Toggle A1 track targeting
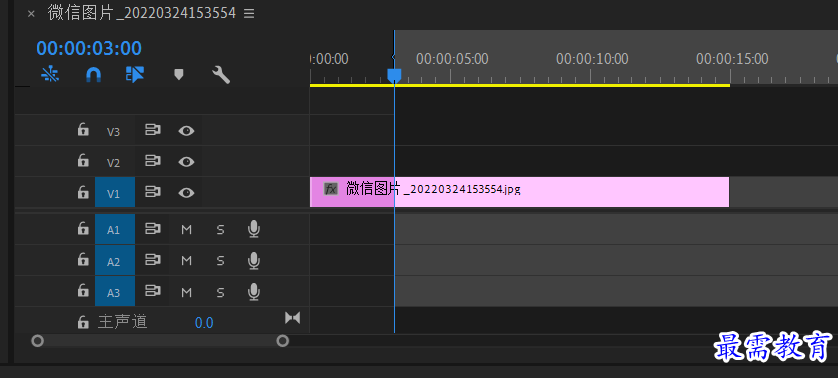The image size is (838, 378). point(115,229)
